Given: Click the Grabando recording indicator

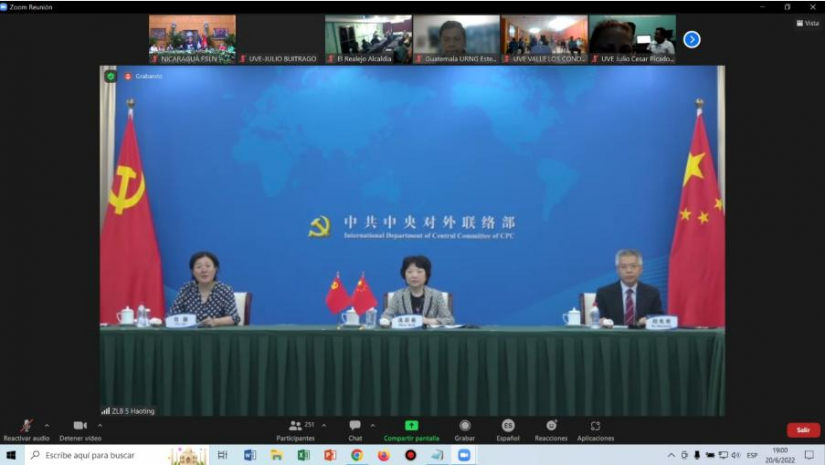Looking at the screenshot, I should 144,76.
